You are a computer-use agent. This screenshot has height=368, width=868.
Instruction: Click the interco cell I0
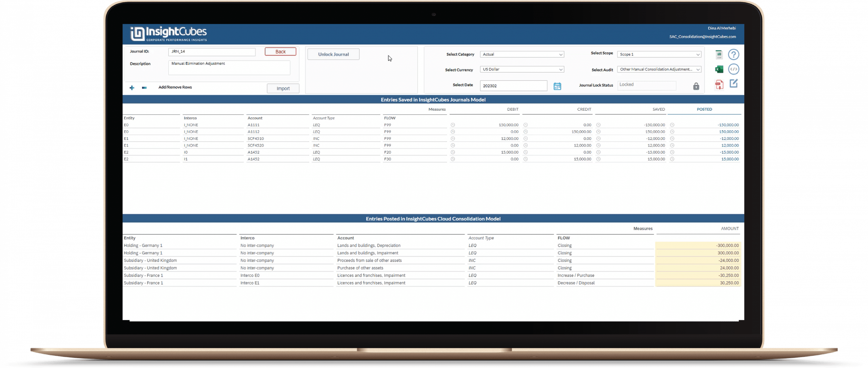pyautogui.click(x=185, y=152)
